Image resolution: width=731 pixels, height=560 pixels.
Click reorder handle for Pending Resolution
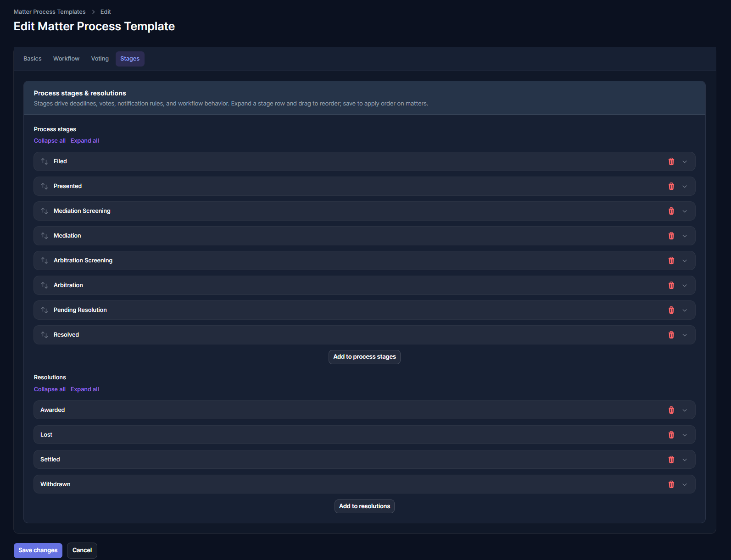coord(45,310)
